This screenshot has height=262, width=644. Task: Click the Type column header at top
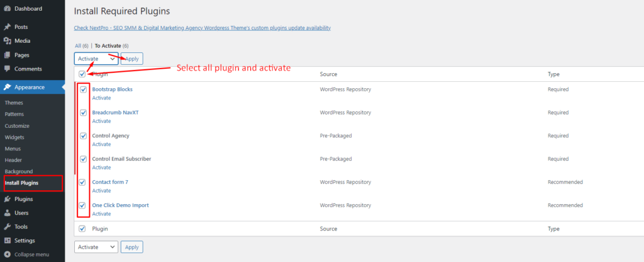553,74
